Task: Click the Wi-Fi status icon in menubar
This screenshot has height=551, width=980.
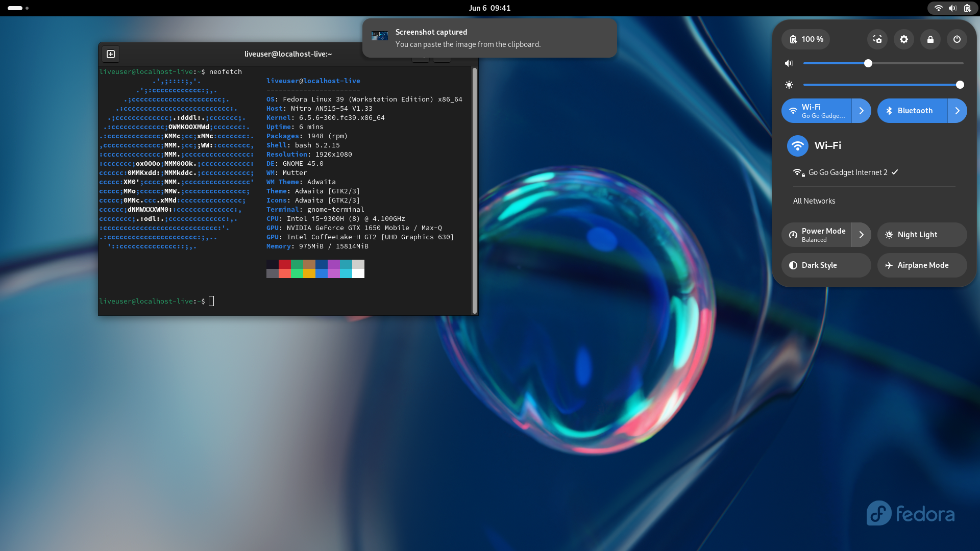Action: click(938, 8)
